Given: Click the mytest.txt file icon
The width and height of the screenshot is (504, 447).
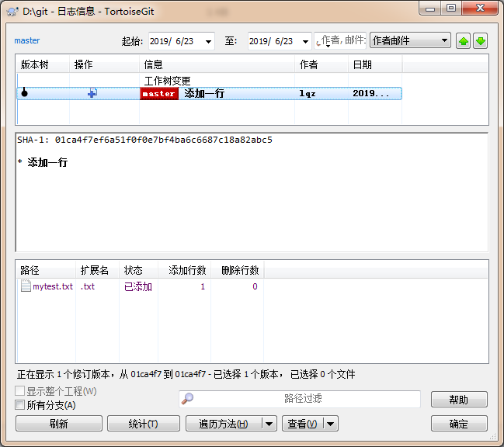Looking at the screenshot, I should [x=26, y=286].
